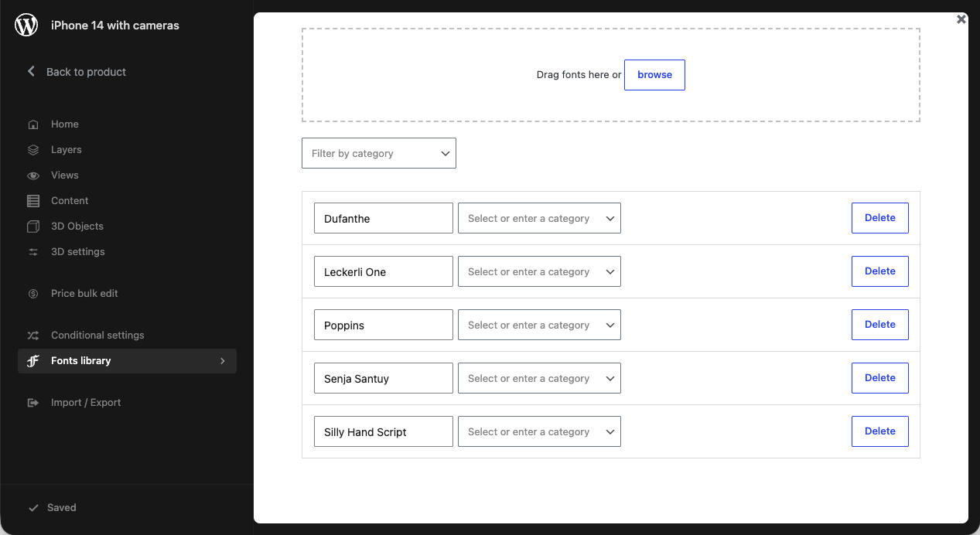Click the Conditional settings shuffle icon

click(33, 336)
